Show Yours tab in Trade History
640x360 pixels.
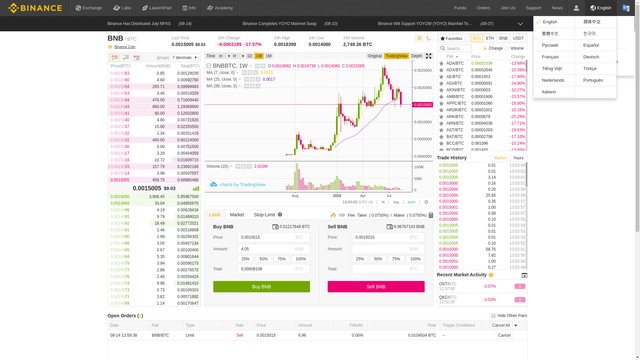coord(518,158)
